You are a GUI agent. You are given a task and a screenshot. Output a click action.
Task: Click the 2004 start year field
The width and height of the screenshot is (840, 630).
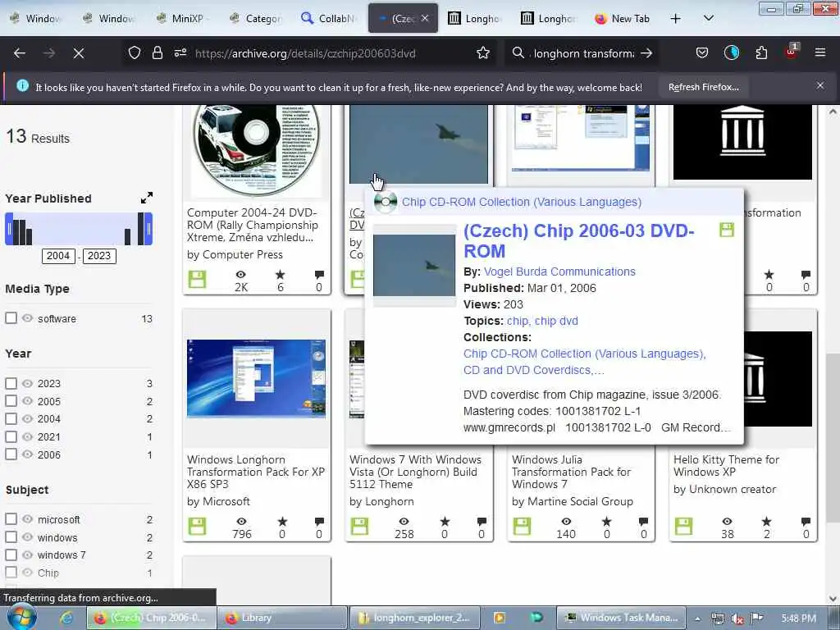(x=58, y=256)
